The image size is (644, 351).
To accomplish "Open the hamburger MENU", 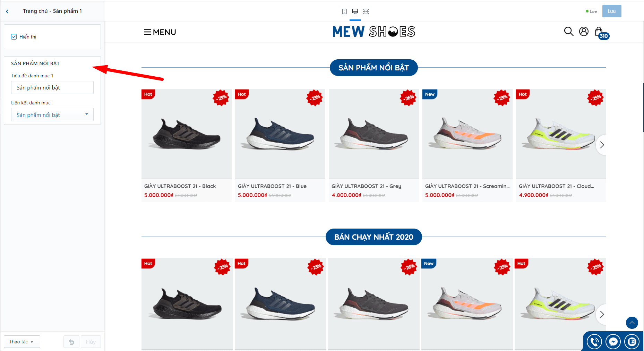I will (160, 32).
